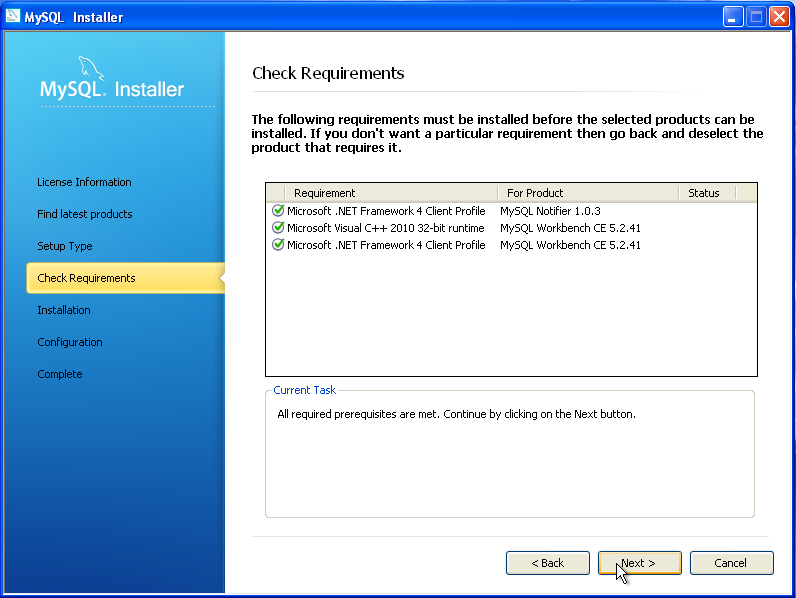Select the Visual C++ 2010 32-bit runtime row
This screenshot has height=598, width=796.
pos(385,228)
